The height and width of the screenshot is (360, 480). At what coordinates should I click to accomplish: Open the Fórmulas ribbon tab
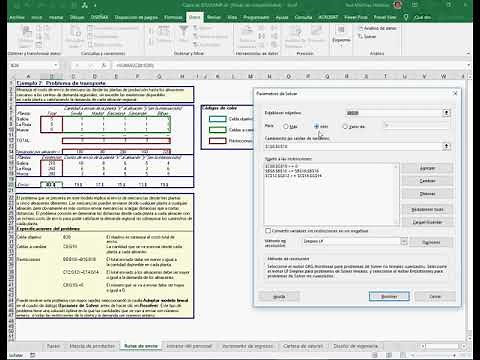pyautogui.click(x=173, y=17)
